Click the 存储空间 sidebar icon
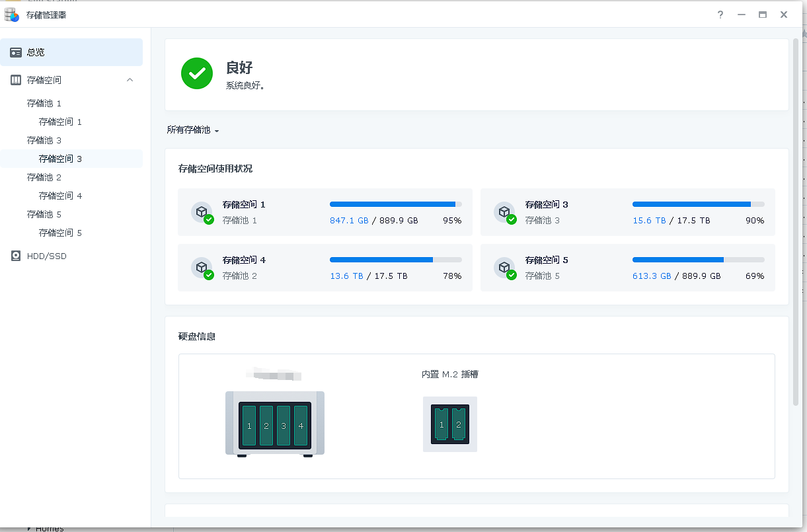 [x=16, y=79]
